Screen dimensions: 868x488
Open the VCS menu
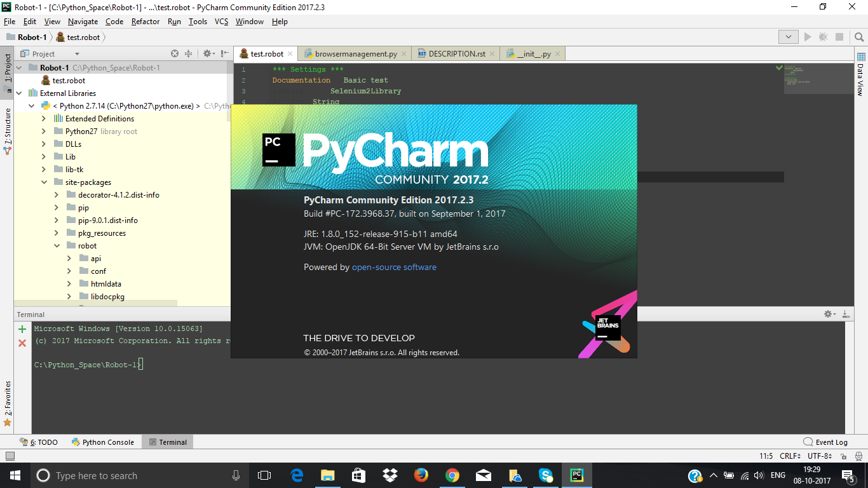pyautogui.click(x=221, y=21)
